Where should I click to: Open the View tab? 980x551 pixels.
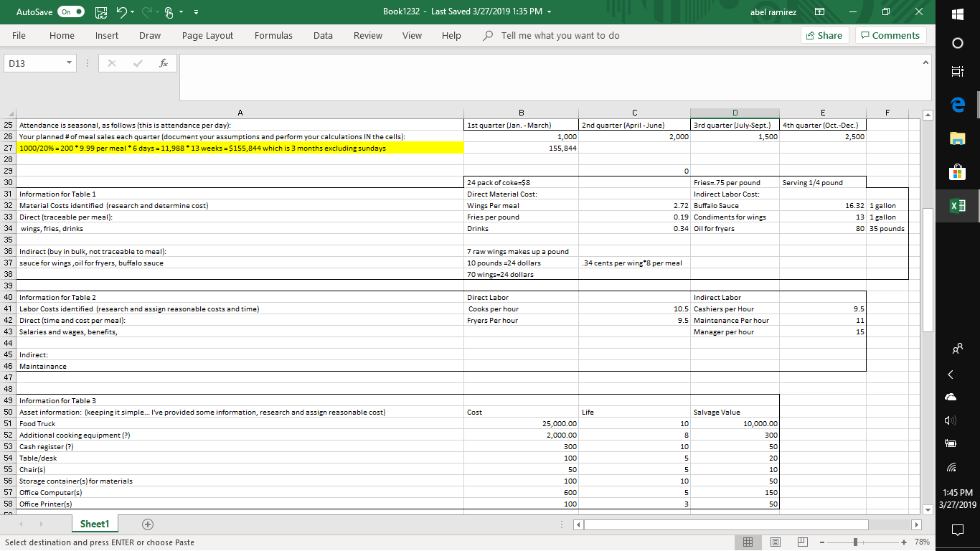coord(412,35)
